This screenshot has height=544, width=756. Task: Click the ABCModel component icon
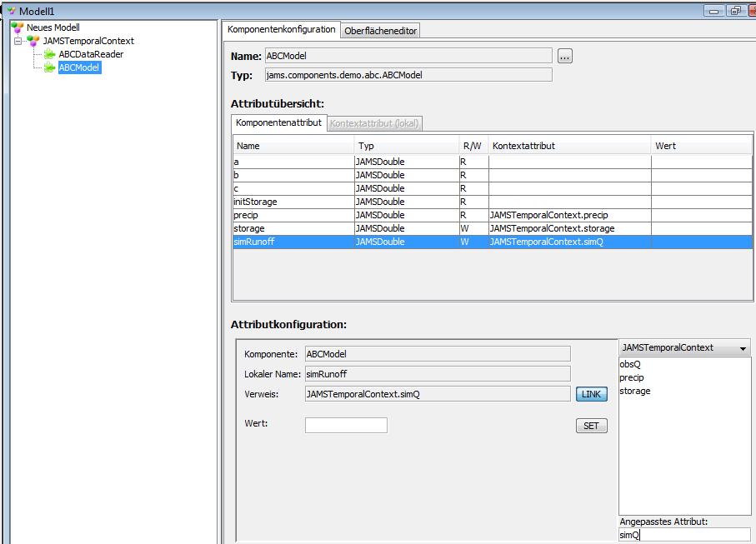coord(50,67)
